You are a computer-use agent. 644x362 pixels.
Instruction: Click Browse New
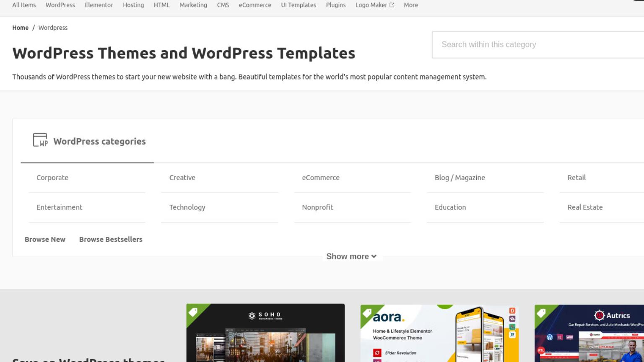click(x=45, y=240)
